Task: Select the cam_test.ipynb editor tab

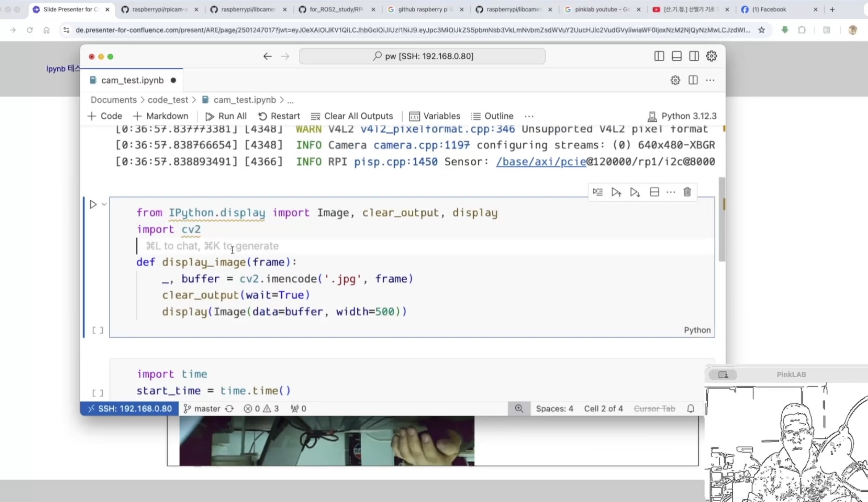Action: pos(132,80)
